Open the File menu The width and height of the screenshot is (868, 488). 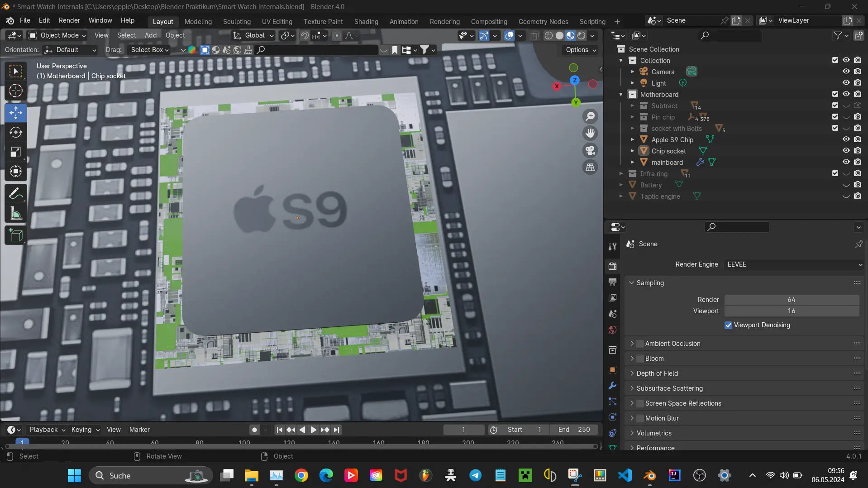pyautogui.click(x=25, y=20)
